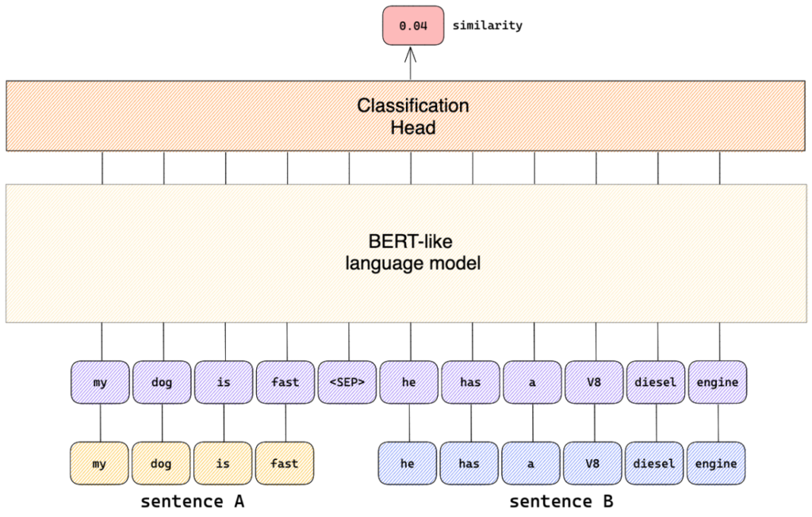
Task: Click the arrow above Classification Head
Action: (x=411, y=63)
